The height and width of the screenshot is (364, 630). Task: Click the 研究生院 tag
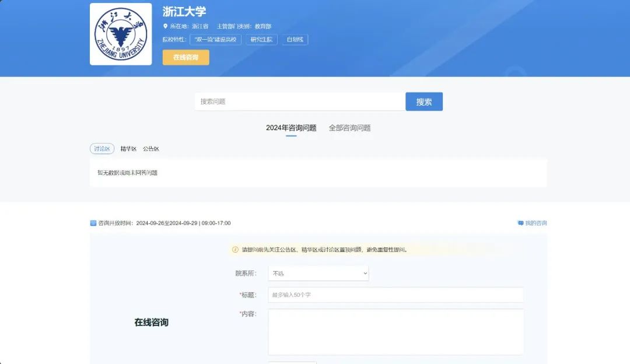coord(261,39)
